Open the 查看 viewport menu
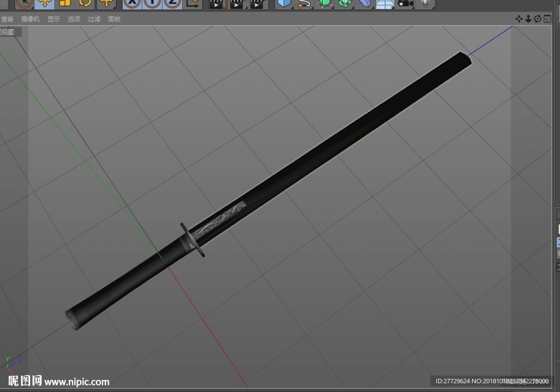The height and width of the screenshot is (392, 560). pyautogui.click(x=7, y=19)
